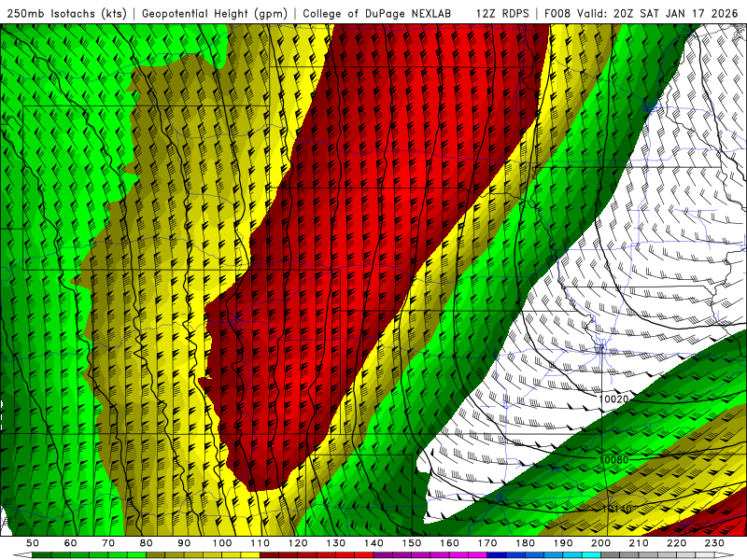
Task: Click the 120 value on the color scale
Action: (298, 543)
